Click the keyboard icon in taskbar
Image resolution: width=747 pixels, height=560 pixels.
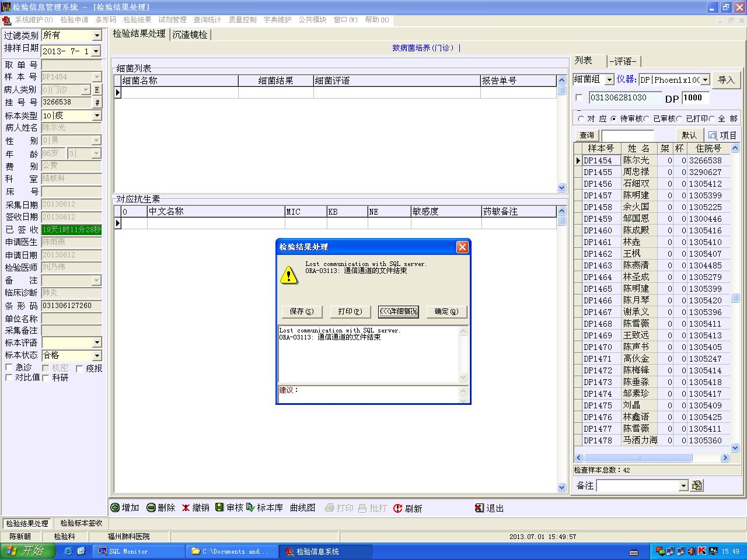(634, 552)
